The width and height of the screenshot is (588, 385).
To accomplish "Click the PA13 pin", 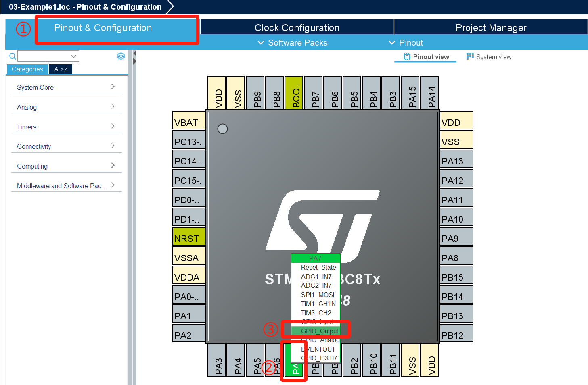I will click(x=456, y=159).
